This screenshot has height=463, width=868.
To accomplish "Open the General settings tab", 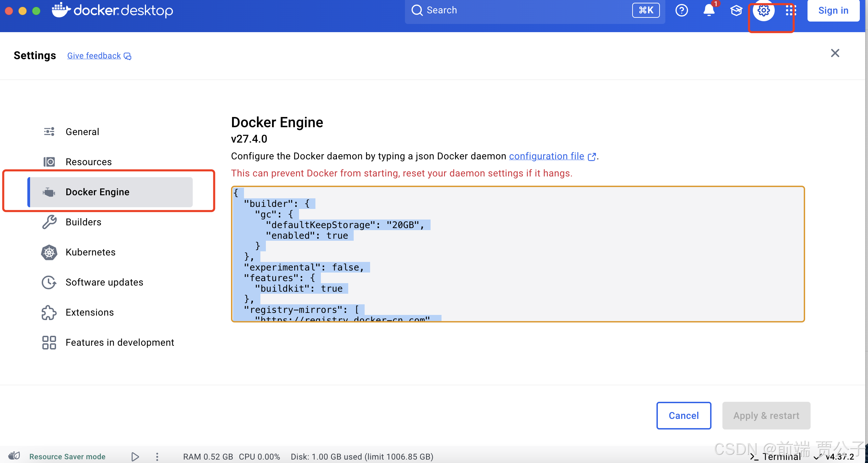I will tap(110, 132).
